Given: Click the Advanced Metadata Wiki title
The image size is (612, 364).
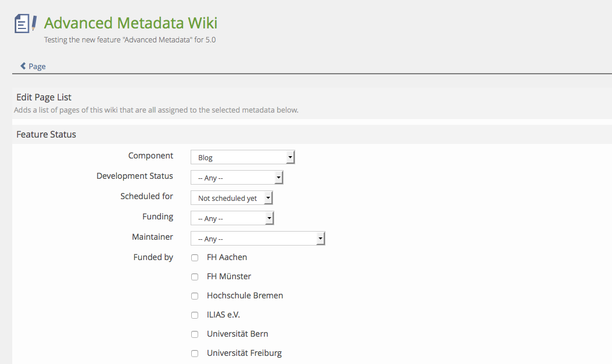Looking at the screenshot, I should pyautogui.click(x=131, y=23).
